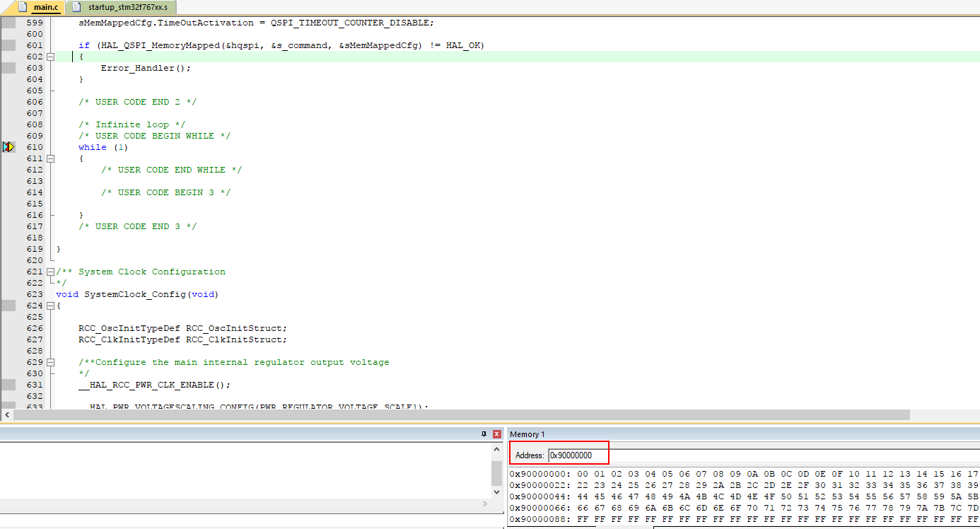The width and height of the screenshot is (980, 529).
Task: Select memory row 0x90000022
Action: coord(744,485)
